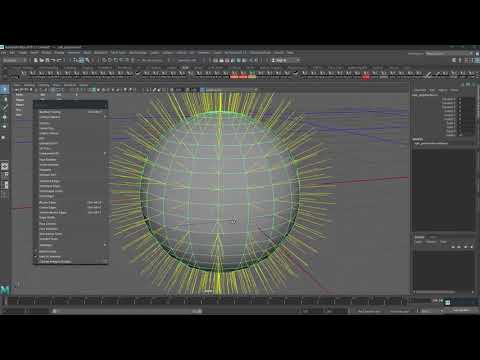Toggle Limit to Selected option
This screenshot has width=480, height=360.
pos(71,256)
